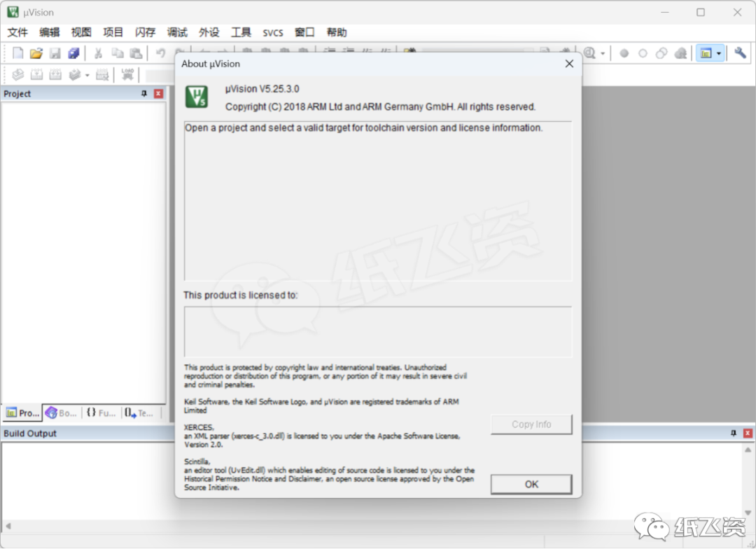Maximize the µVision main window
This screenshot has height=549, width=756.
point(701,12)
